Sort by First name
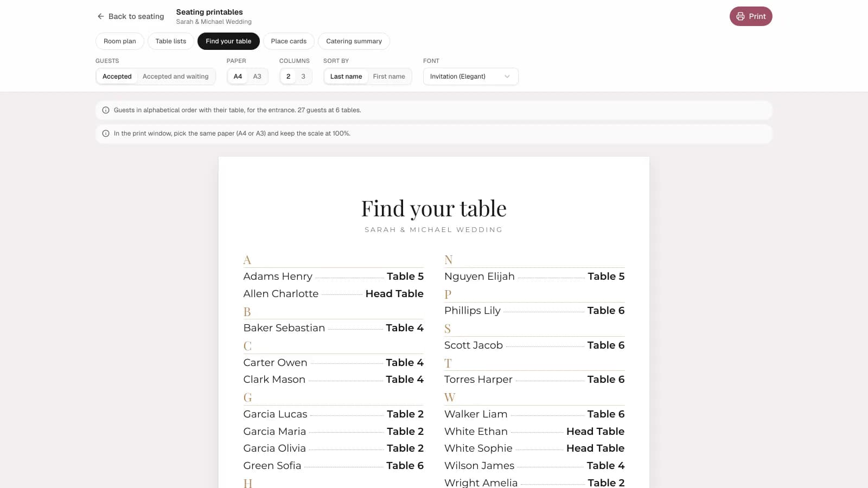Viewport: 868px width, 488px height. coord(389,76)
